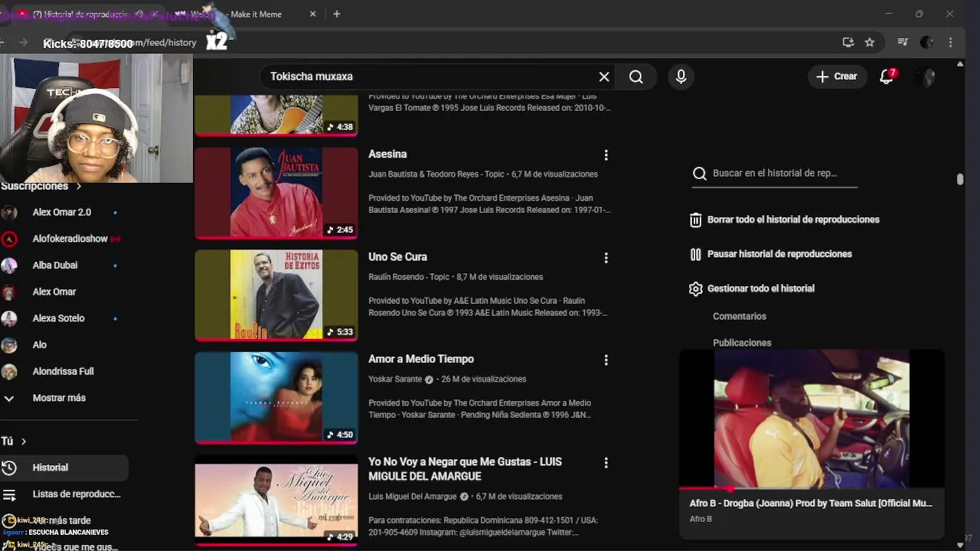Open options menu for Asesina video
This screenshot has height=551, width=980.
tap(606, 155)
